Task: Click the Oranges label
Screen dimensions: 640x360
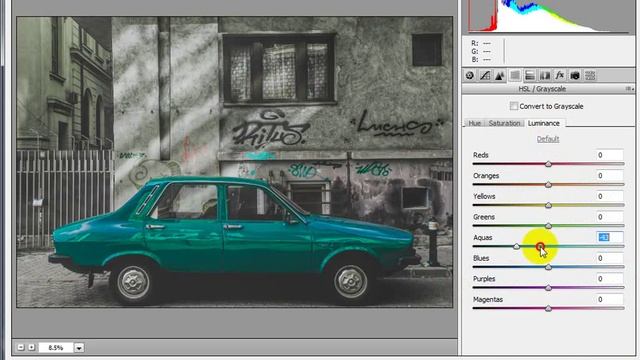Action: pyautogui.click(x=486, y=176)
